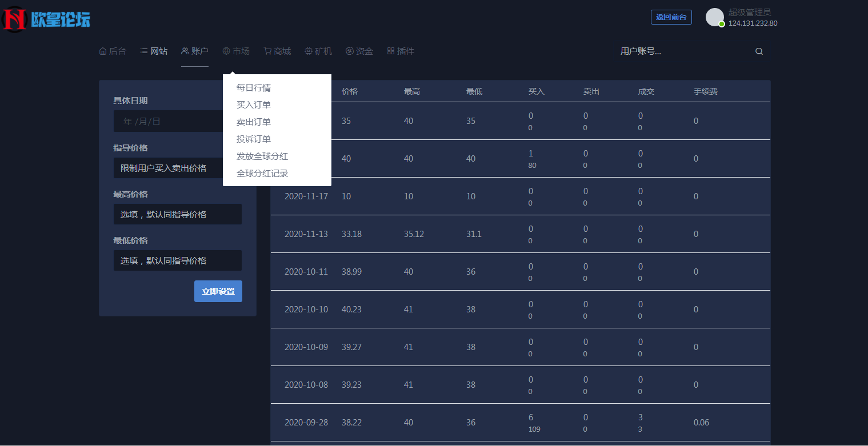Click the 立即设置 submit button
This screenshot has height=446, width=868.
[218, 291]
